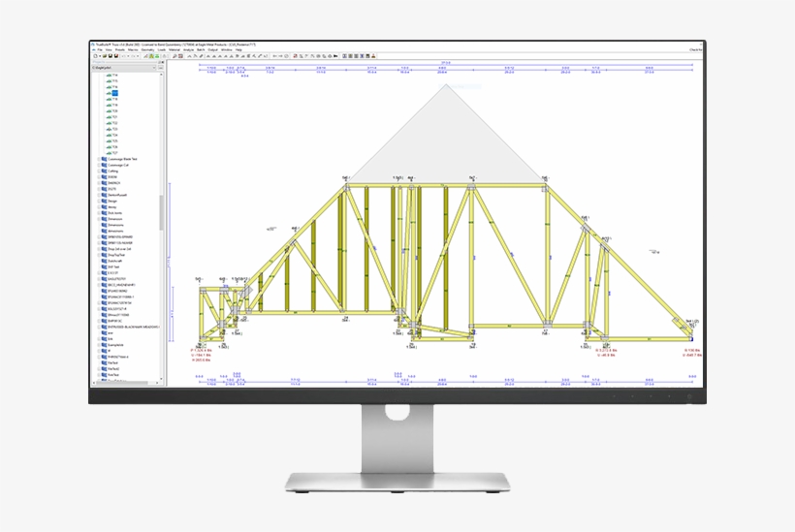Screen dimensions: 795x532
Task: Pin the Projects side panel
Action: click(x=159, y=62)
